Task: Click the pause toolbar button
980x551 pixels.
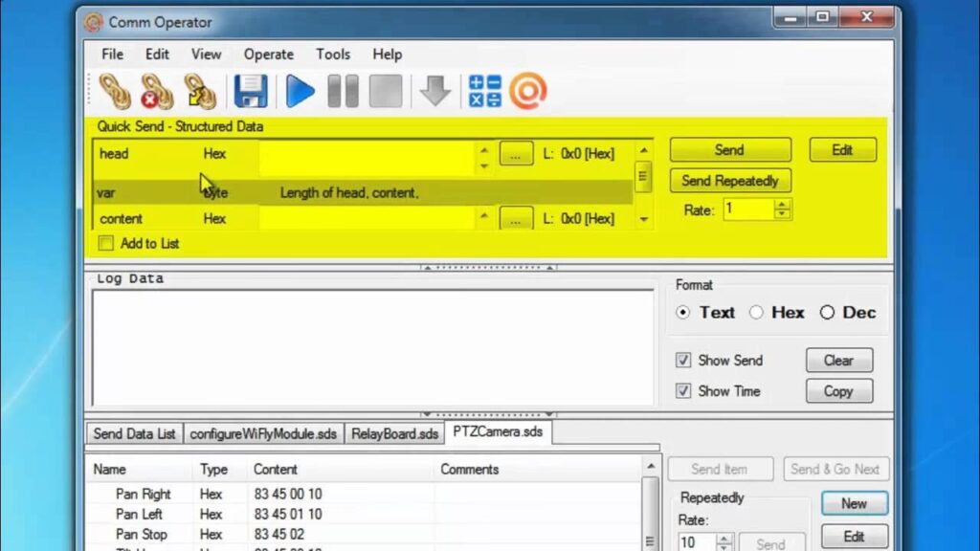Action: click(x=343, y=91)
